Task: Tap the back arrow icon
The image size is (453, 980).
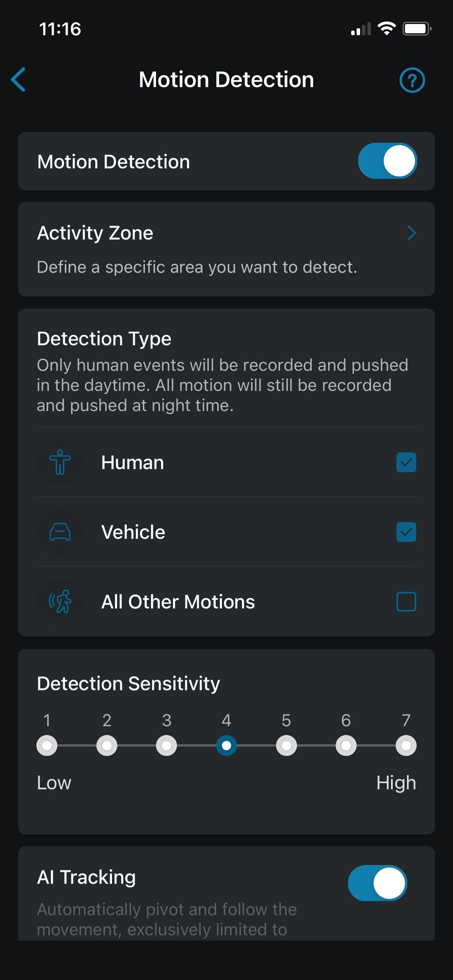Action: click(x=19, y=80)
